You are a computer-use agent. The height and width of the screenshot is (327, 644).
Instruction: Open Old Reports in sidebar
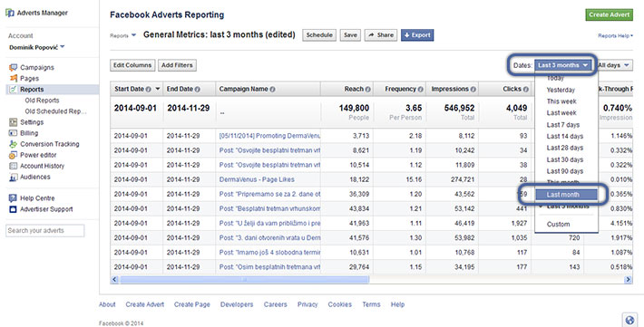[42, 101]
